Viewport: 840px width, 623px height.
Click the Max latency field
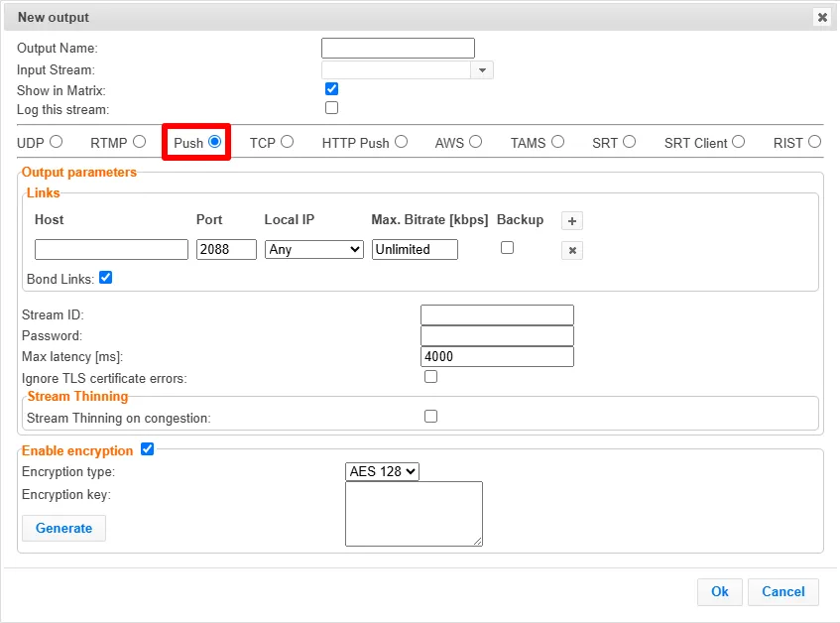pyautogui.click(x=497, y=357)
